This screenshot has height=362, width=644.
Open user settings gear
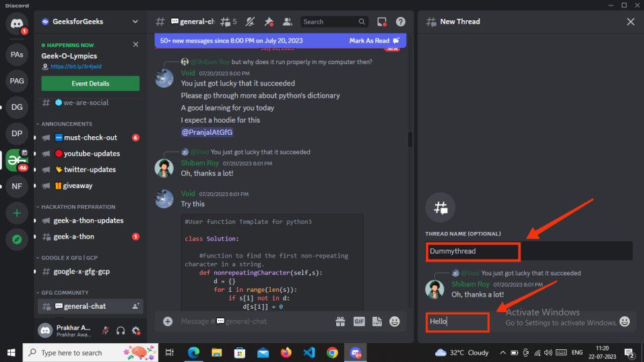pos(136,330)
